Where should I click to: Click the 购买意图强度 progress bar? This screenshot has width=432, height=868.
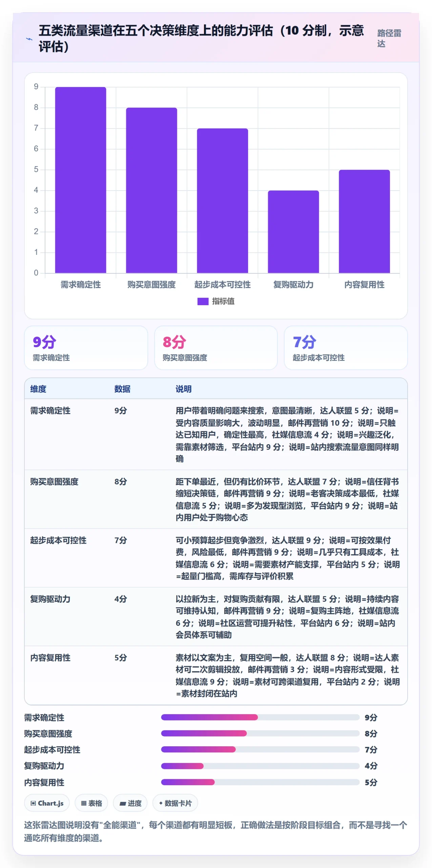260,733
